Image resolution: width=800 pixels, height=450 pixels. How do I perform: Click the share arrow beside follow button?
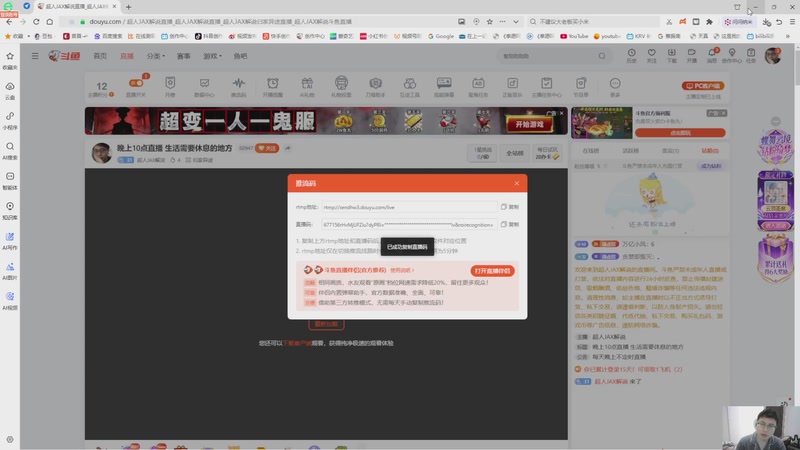coord(288,148)
